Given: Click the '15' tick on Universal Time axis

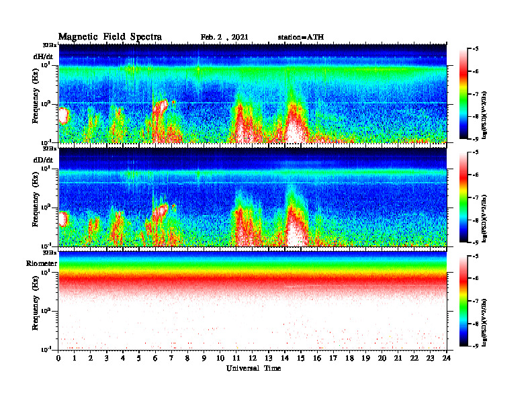Looking at the screenshot, I should (x=301, y=358).
